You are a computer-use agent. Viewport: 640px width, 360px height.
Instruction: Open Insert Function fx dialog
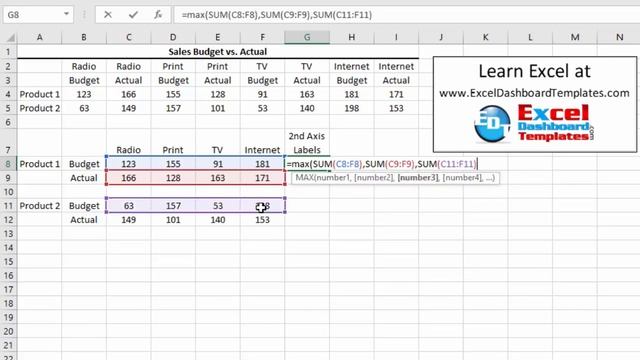click(x=158, y=15)
